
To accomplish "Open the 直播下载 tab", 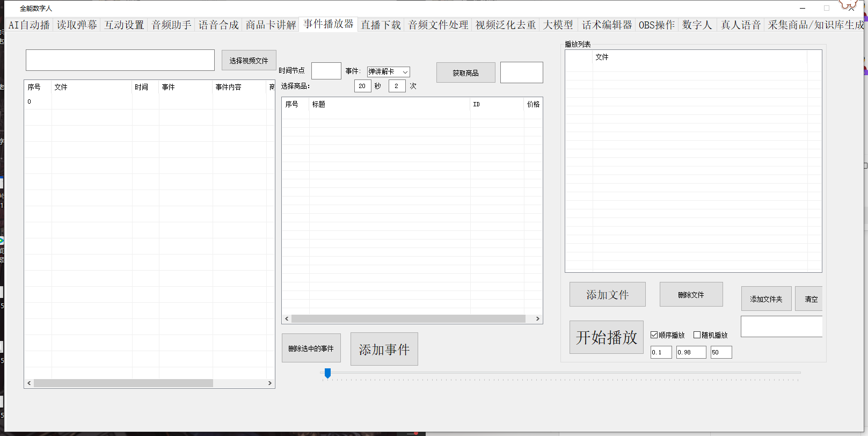I will click(381, 25).
